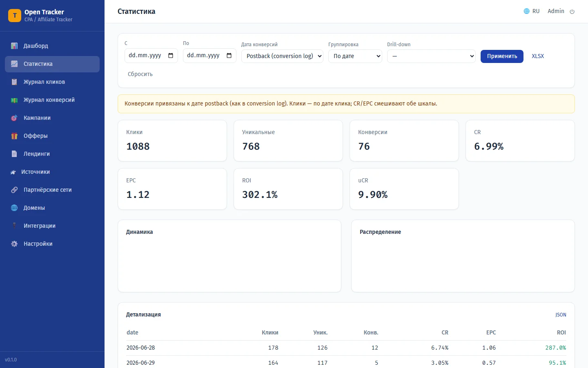Click the Уникальные card value 768
Screen dimensions: 588x368
coord(251,146)
